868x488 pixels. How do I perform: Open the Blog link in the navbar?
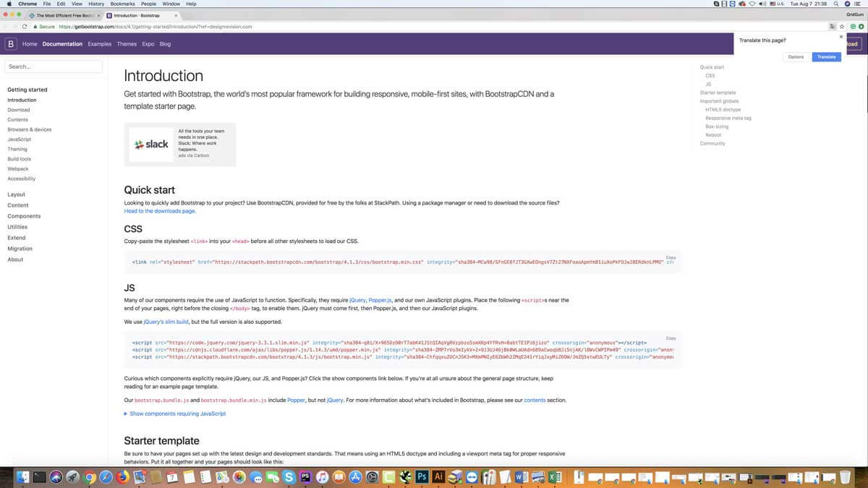tap(165, 44)
